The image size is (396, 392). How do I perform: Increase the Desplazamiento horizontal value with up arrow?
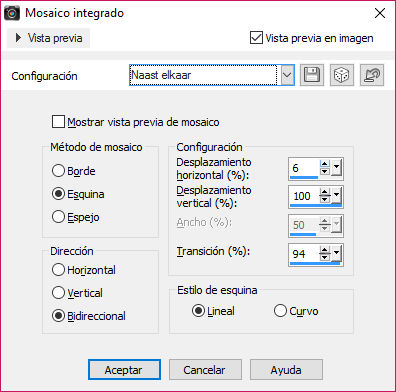[x=324, y=164]
